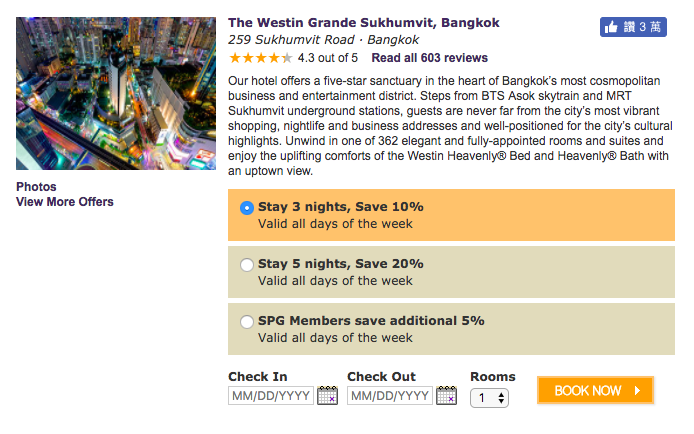Viewport: 694px width, 434px height.
Task: Open The Westin Grande Sukhumvit title link
Action: (364, 23)
